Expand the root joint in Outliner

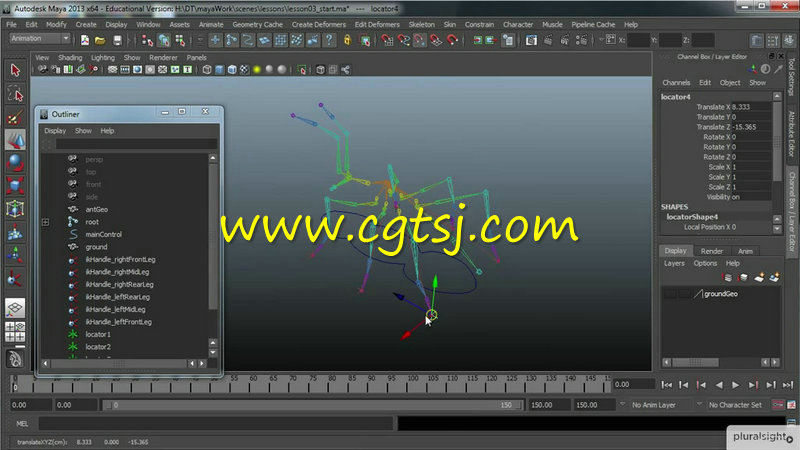click(x=45, y=222)
